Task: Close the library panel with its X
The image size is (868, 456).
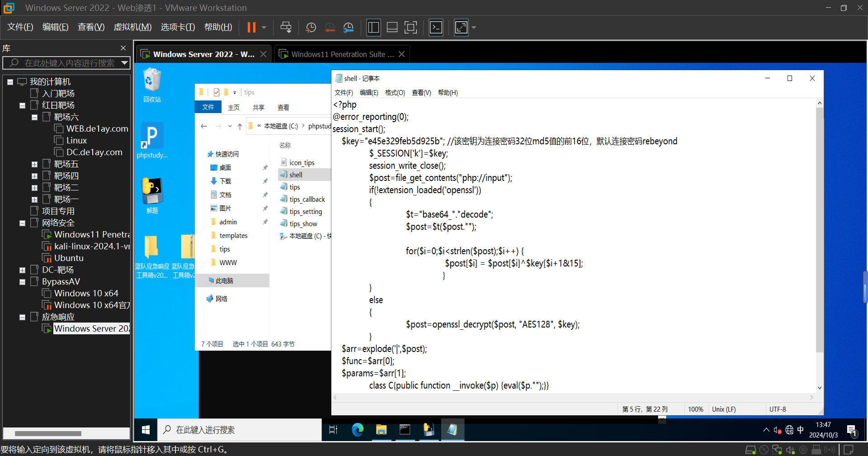Action: tap(123, 48)
